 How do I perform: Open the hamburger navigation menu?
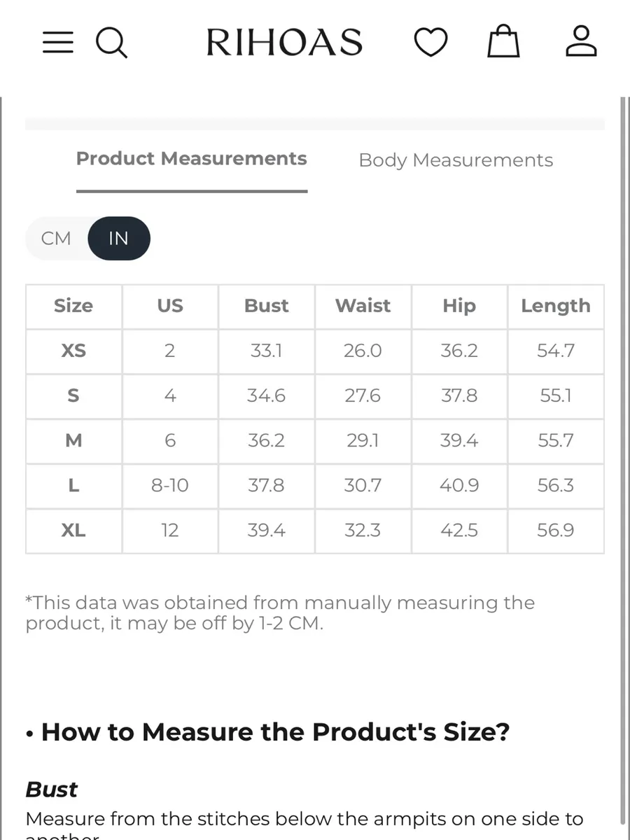[x=58, y=43]
